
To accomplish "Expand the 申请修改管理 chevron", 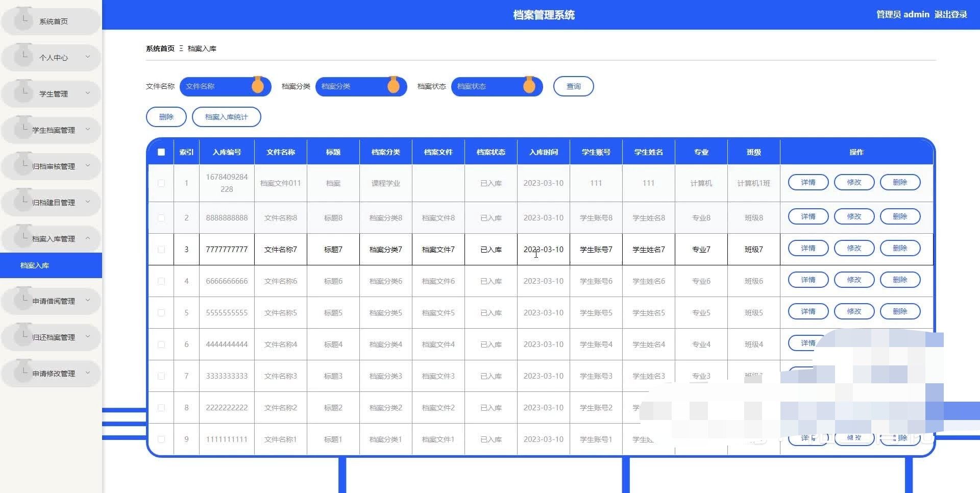I will pyautogui.click(x=88, y=373).
